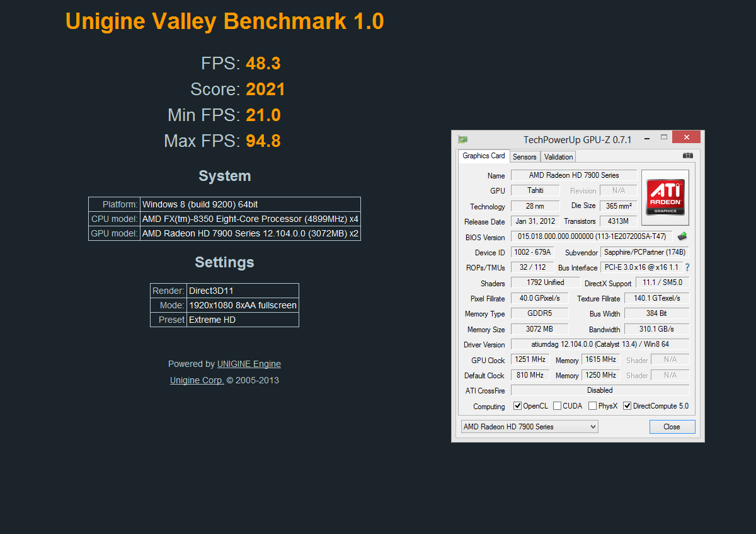Click the Driver Version field
756x534 pixels.
[x=600, y=344]
